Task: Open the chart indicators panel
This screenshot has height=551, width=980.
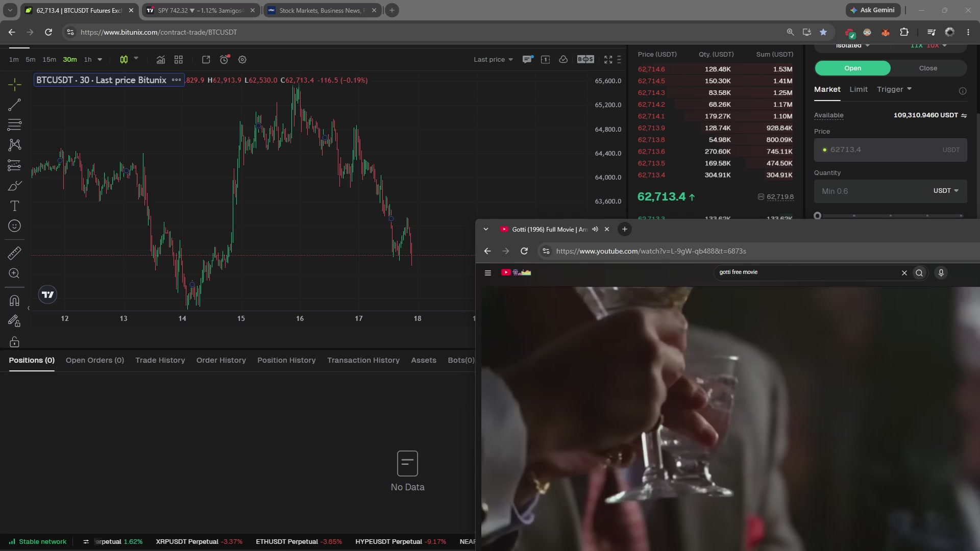Action: (x=161, y=60)
